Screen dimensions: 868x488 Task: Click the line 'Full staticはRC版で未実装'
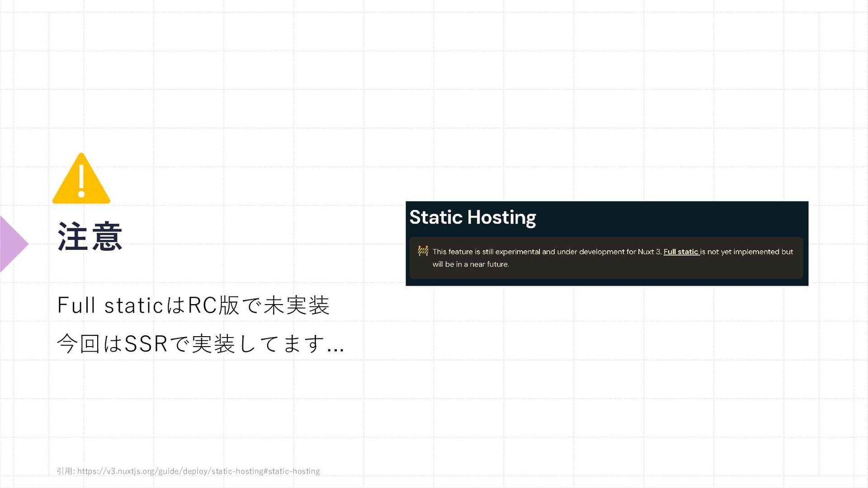[x=193, y=305]
